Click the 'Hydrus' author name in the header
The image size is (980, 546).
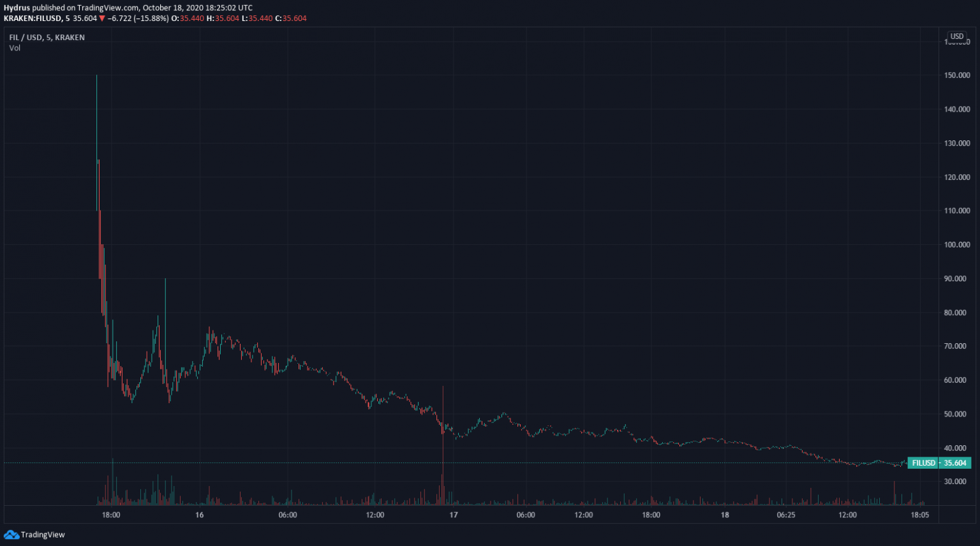[x=17, y=8]
